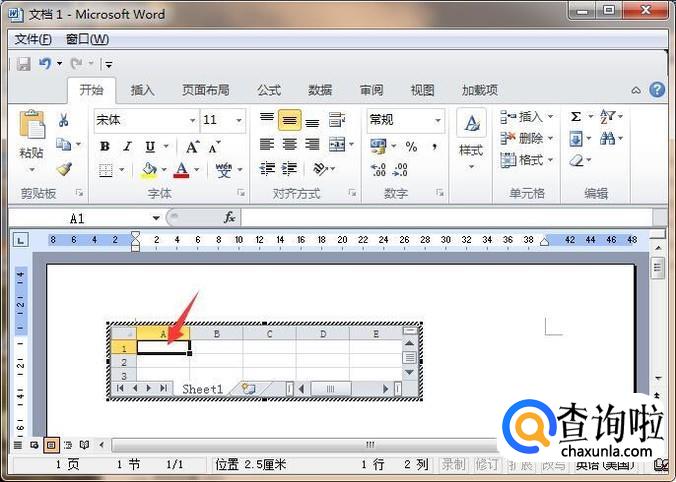This screenshot has height=482, width=676.
Task: Toggle middle vertical alignment
Action: pyautogui.click(x=290, y=120)
